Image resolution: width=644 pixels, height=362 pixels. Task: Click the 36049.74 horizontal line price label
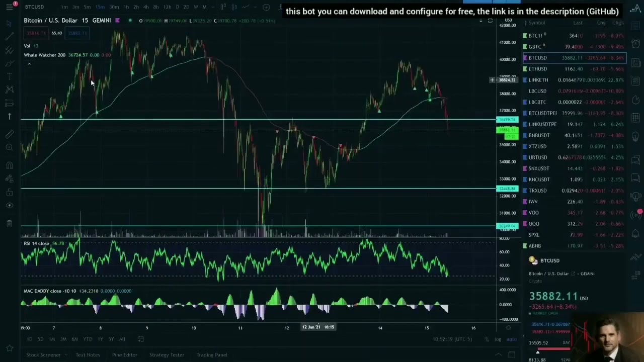tap(507, 120)
